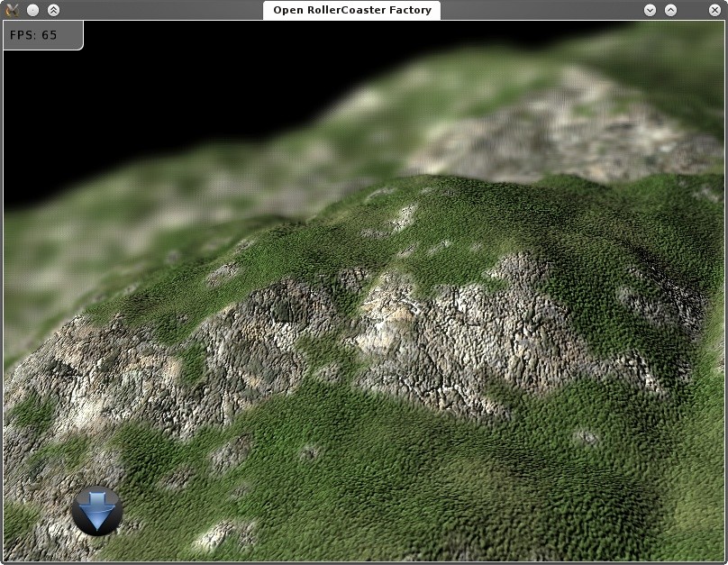This screenshot has width=728, height=565.
Task: Toggle the double-chevron shade window button
Action: tap(53, 10)
